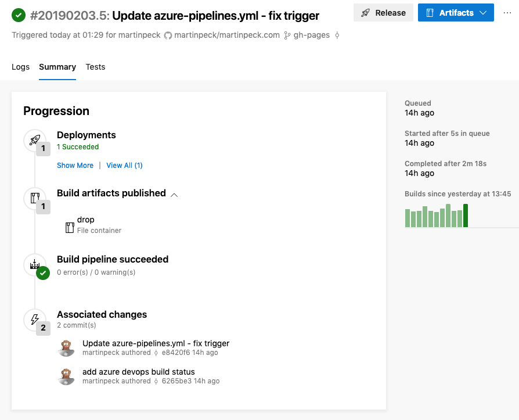Click the first bar in builds history chart
Image resolution: width=519 pixels, height=420 pixels.
[x=408, y=218]
